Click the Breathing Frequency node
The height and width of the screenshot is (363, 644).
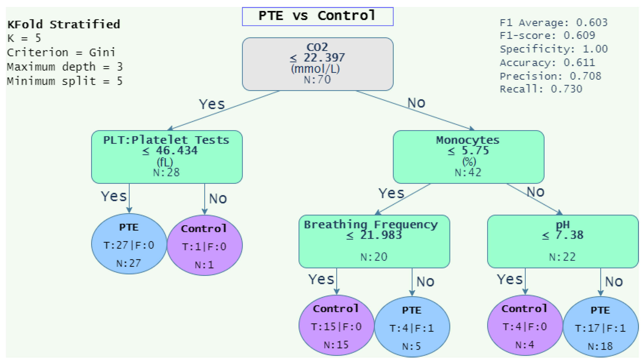point(374,241)
